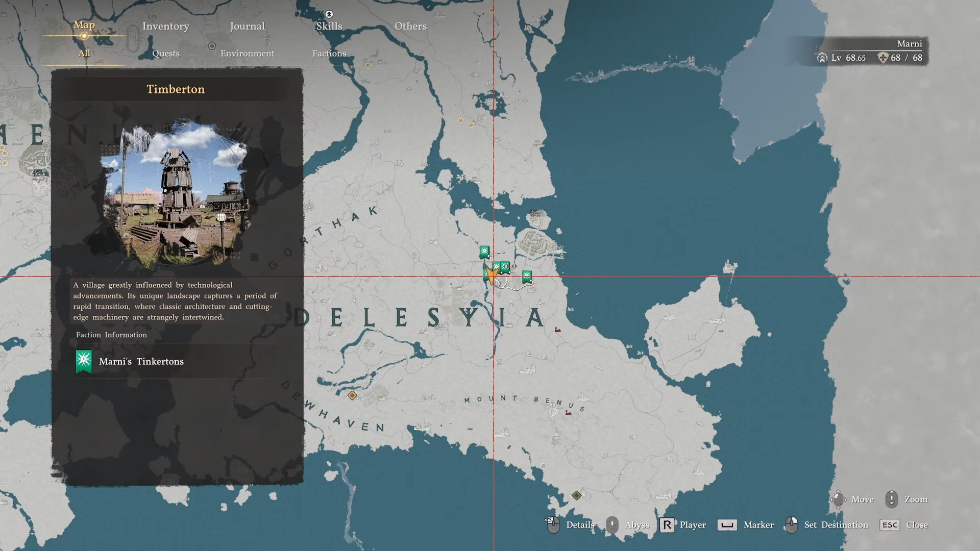Click the Marker spacebar key icon
Image resolution: width=980 pixels, height=551 pixels.
727,525
